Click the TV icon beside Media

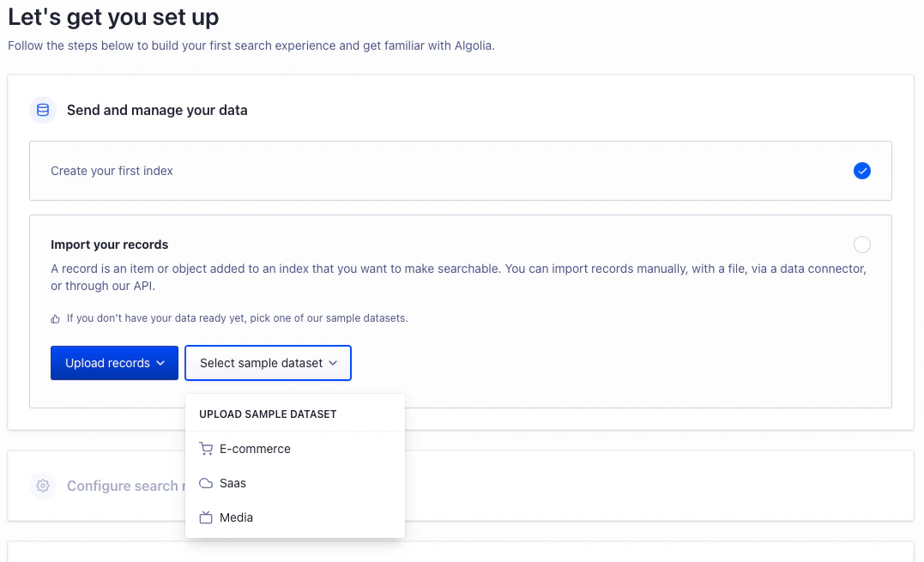[x=206, y=518]
